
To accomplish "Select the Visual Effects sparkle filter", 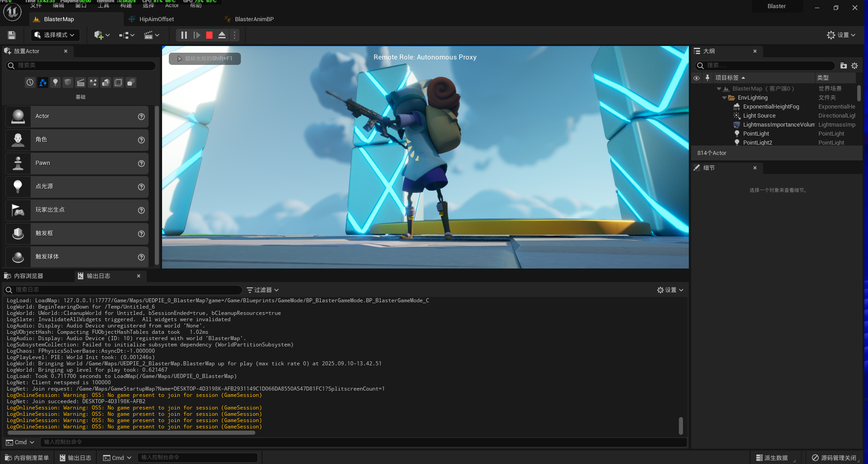I will (93, 82).
